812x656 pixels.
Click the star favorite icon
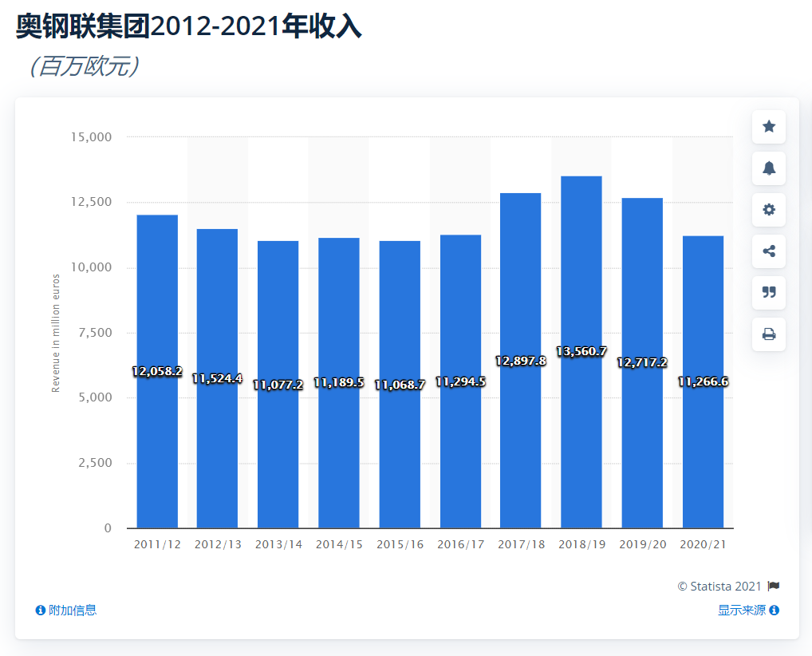(769, 126)
